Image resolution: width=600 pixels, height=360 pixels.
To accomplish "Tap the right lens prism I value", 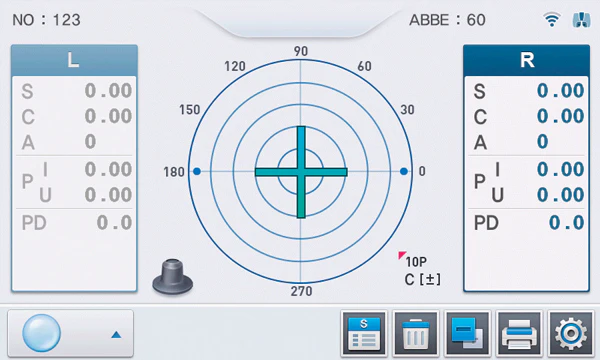I will [561, 169].
